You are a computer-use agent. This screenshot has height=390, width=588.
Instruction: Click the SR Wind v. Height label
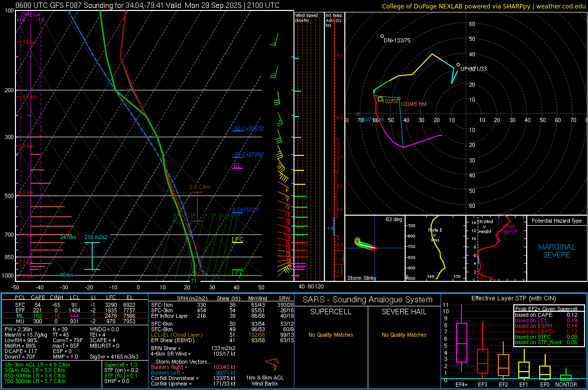(x=485, y=227)
